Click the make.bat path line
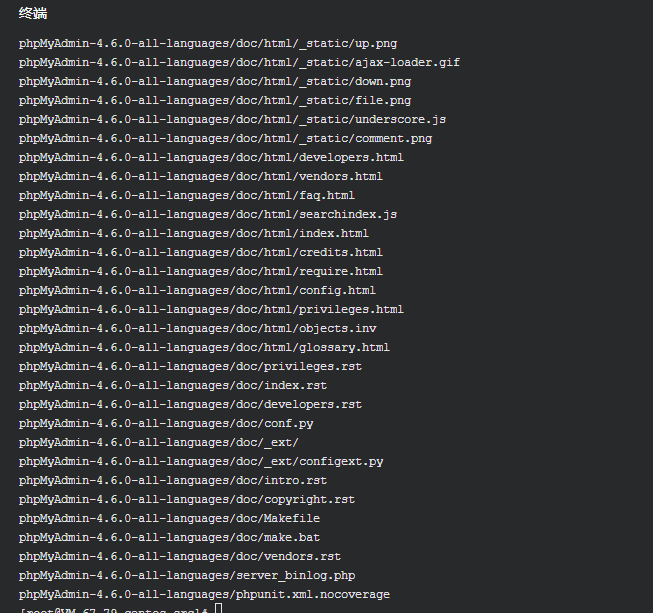 pos(169,538)
